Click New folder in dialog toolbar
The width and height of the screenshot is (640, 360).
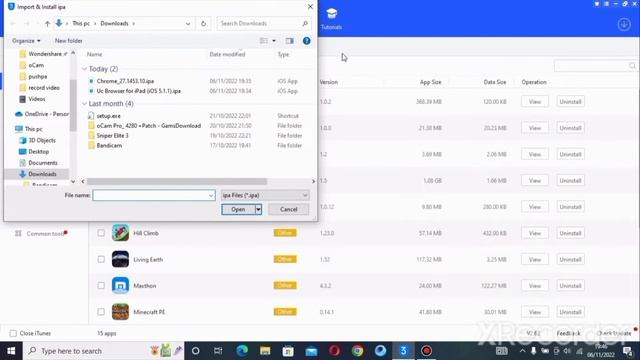click(69, 41)
